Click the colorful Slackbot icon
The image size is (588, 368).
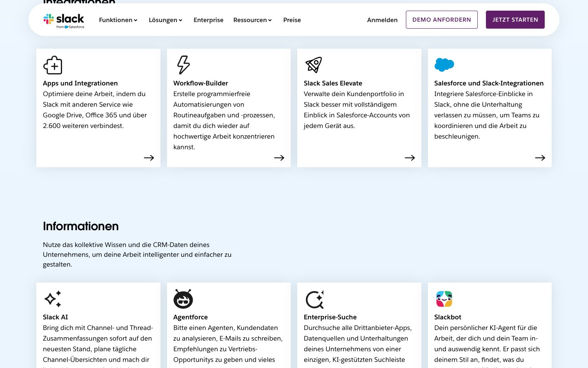point(444,299)
